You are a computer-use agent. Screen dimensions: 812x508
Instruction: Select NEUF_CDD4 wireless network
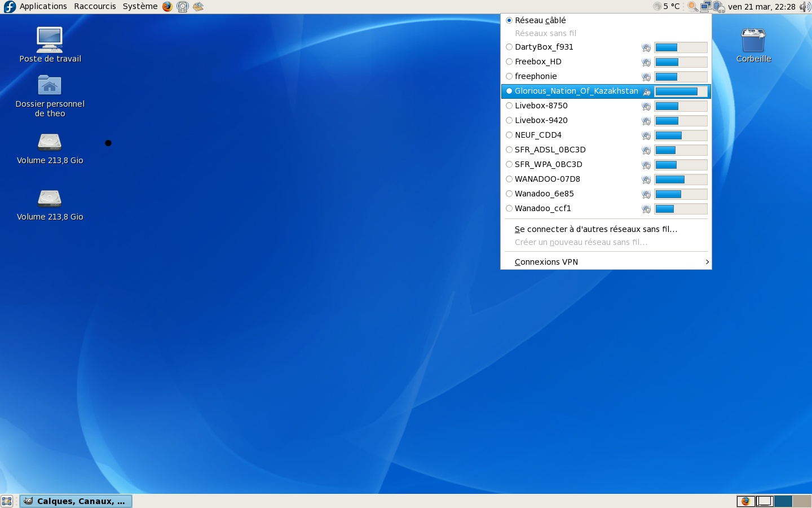(606, 135)
